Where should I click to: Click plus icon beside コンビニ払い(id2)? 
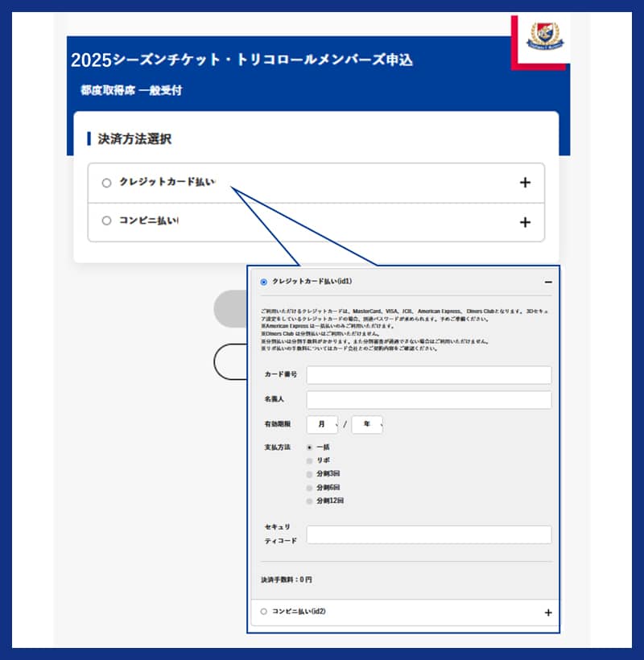point(548,613)
